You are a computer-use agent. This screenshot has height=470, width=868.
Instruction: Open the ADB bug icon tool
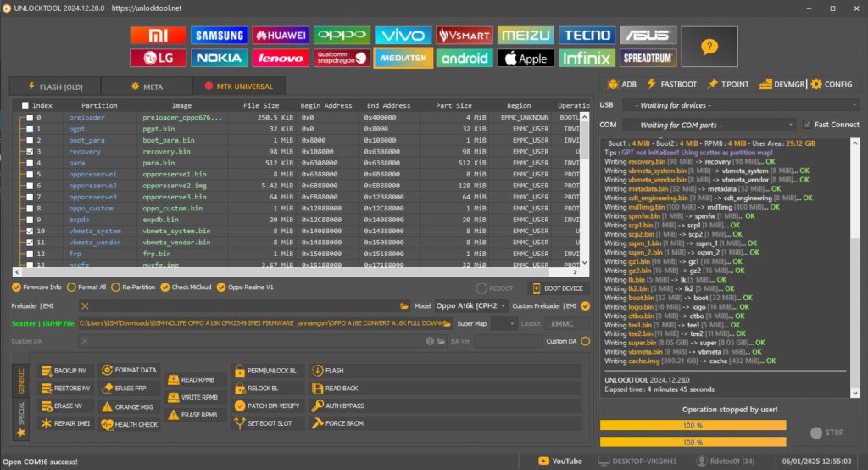[x=622, y=84]
